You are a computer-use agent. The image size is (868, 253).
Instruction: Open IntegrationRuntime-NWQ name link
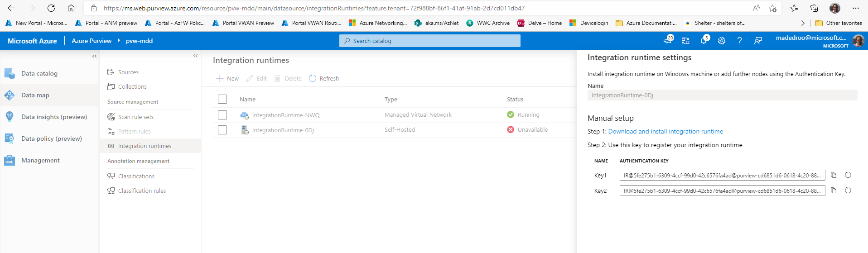[286, 115]
